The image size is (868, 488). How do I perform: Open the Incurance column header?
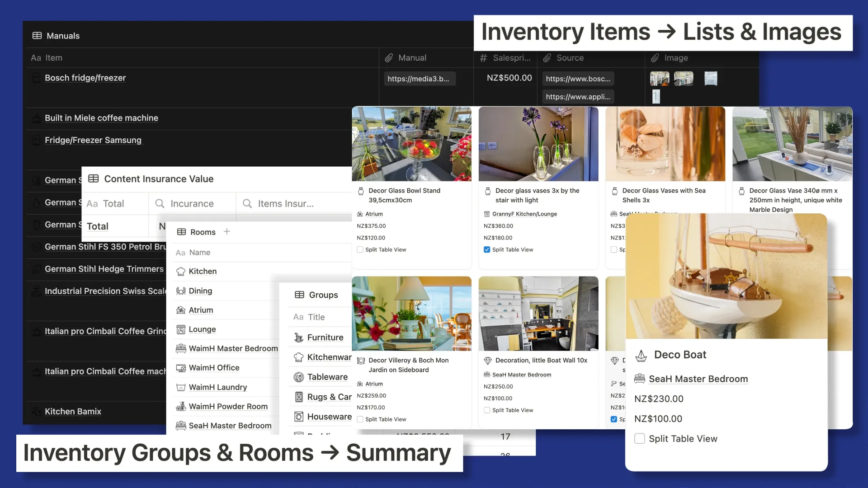tap(192, 204)
